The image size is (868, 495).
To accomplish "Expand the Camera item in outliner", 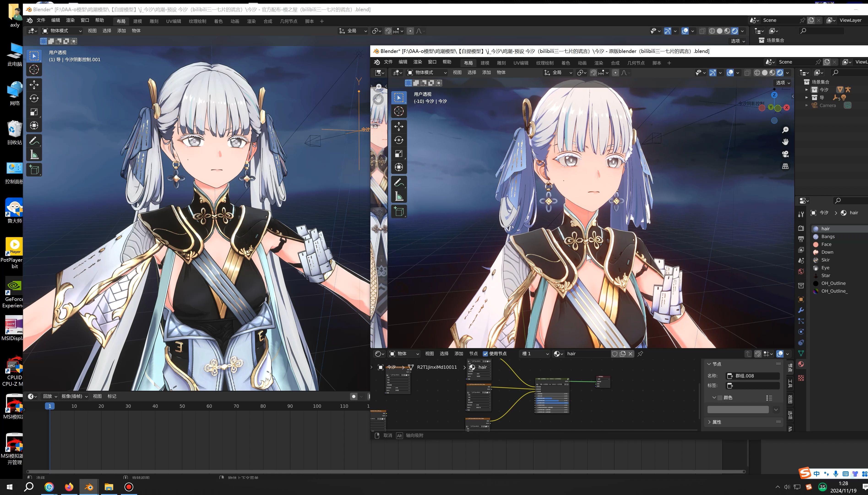I will [807, 105].
